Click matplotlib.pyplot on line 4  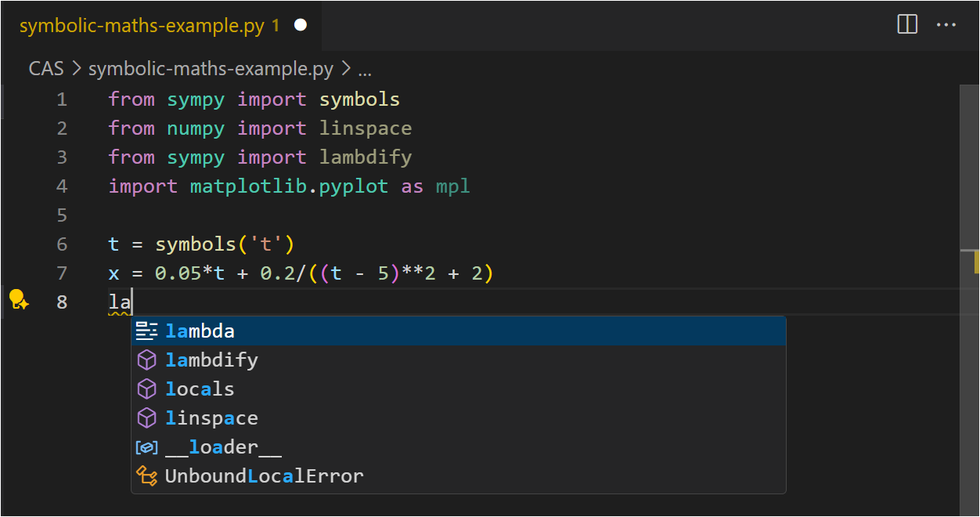click(289, 186)
